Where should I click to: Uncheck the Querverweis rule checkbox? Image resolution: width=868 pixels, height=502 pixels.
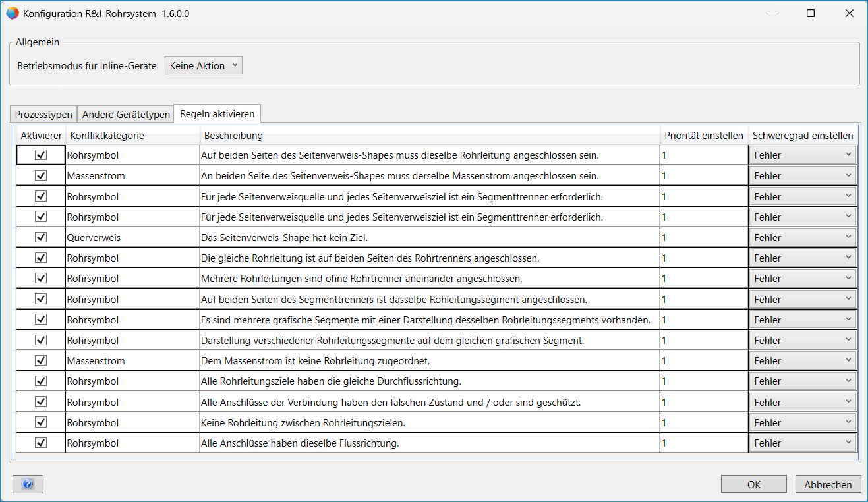click(41, 237)
